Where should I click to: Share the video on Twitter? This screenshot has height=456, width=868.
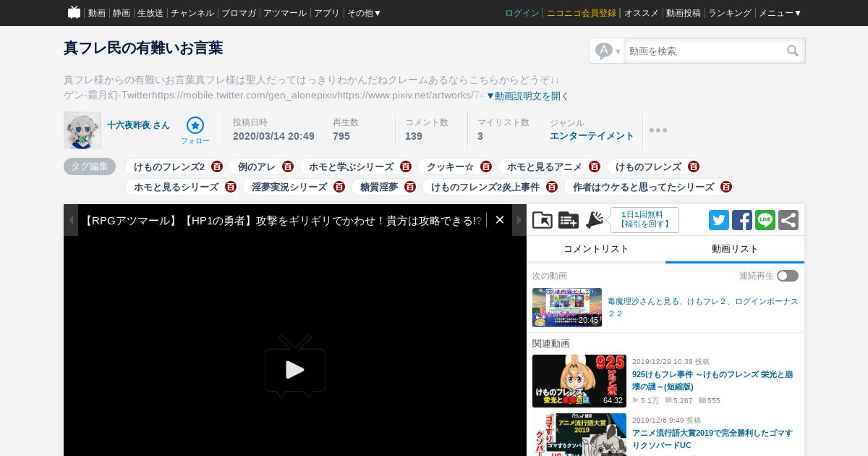pos(719,220)
